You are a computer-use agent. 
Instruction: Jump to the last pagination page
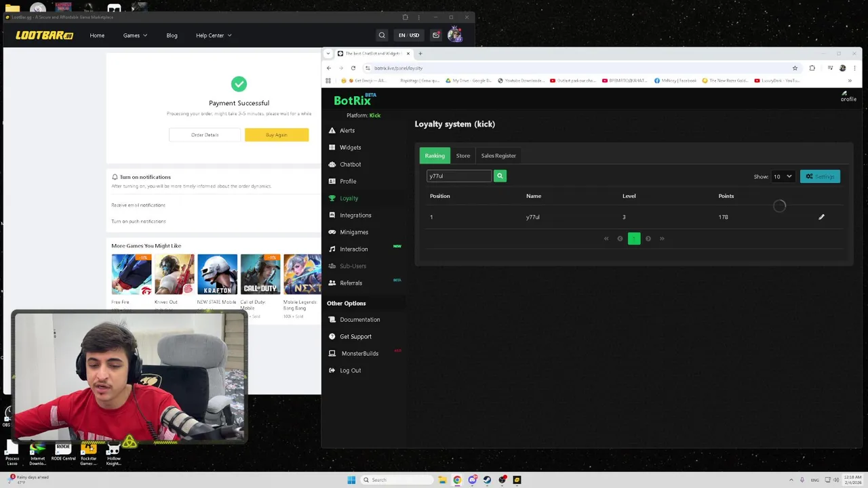[662, 239]
